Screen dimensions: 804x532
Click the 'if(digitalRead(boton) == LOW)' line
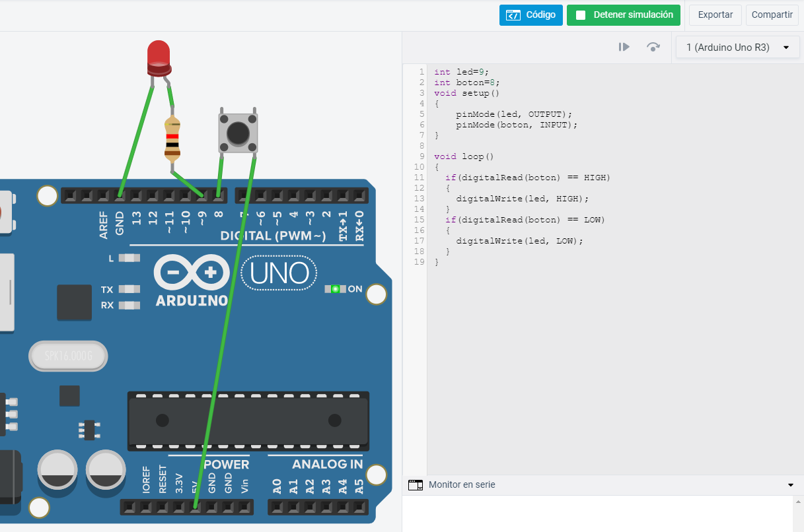[x=525, y=220]
